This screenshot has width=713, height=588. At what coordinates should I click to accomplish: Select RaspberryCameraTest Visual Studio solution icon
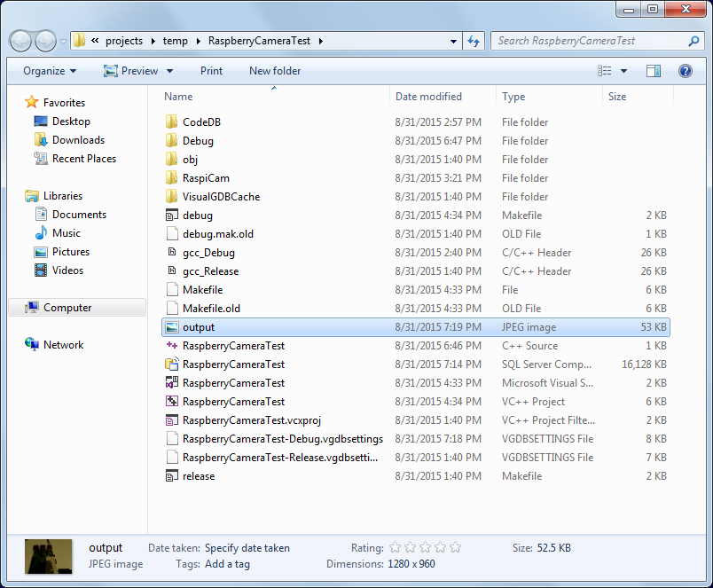[x=172, y=383]
